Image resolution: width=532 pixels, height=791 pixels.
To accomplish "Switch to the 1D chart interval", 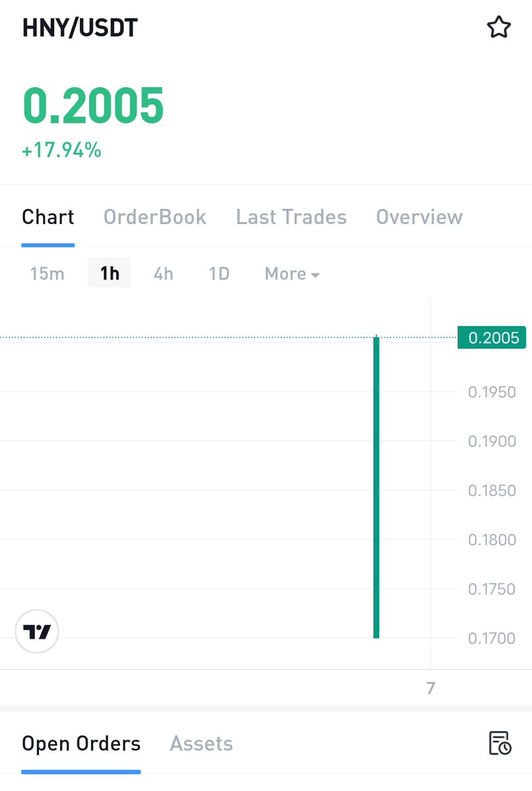I will (x=219, y=274).
